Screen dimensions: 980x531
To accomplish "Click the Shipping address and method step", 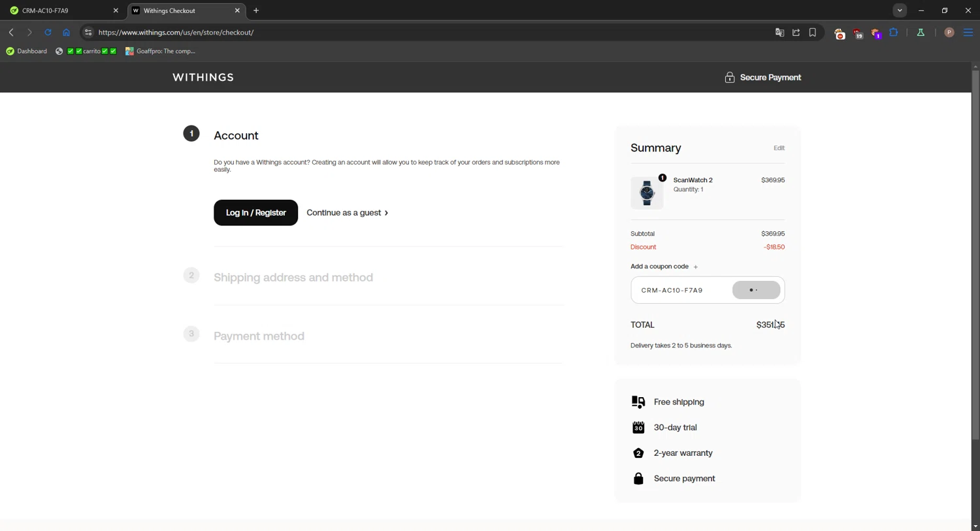I will pyautogui.click(x=293, y=278).
